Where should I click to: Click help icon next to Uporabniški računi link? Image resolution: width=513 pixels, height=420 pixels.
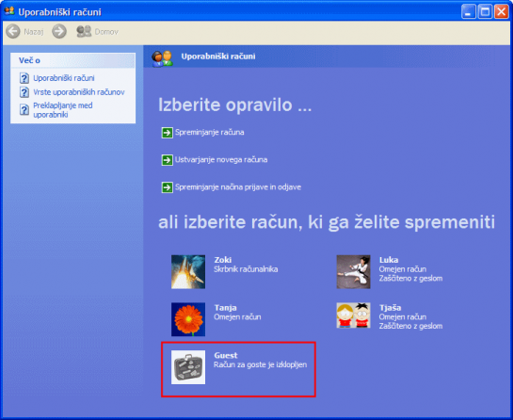point(24,78)
